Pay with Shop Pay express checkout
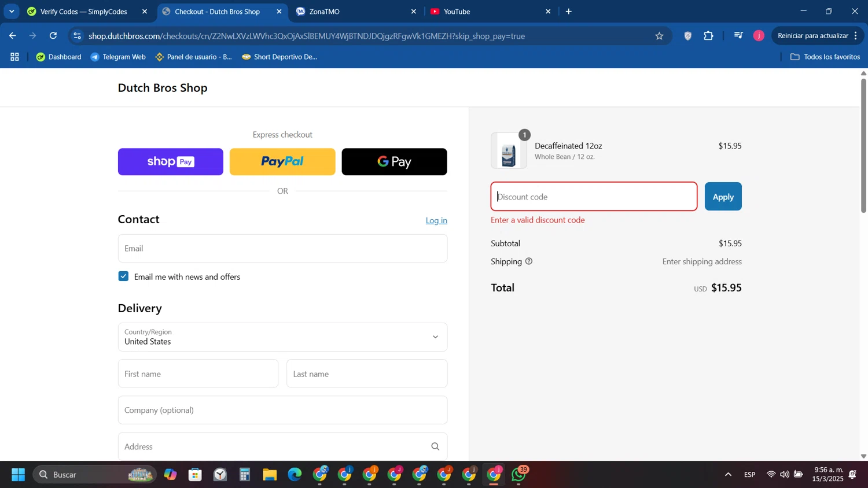The height and width of the screenshot is (488, 868). click(x=171, y=162)
